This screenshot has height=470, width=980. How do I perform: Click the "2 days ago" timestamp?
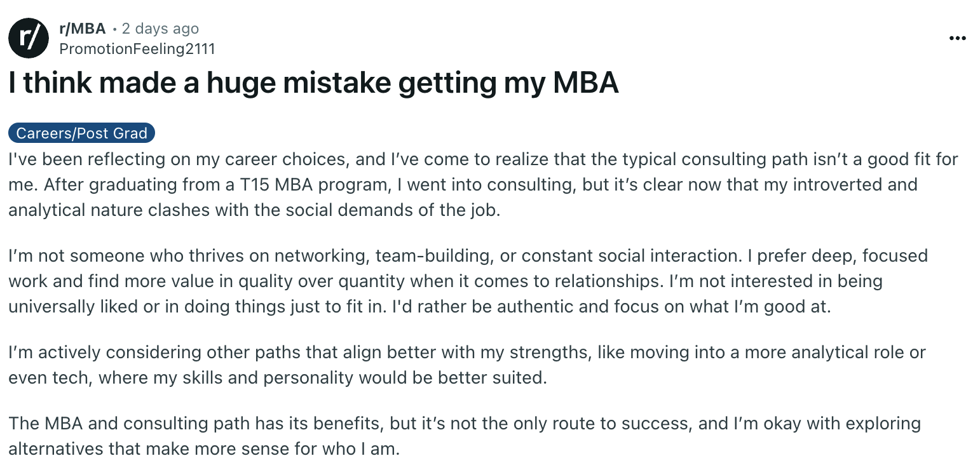(x=160, y=29)
